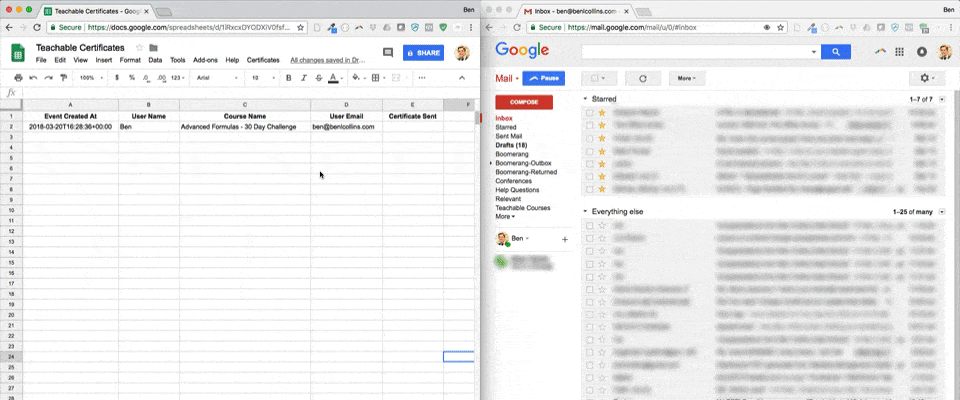960x400 pixels.
Task: Open the Teachable Courses label
Action: coord(523,208)
